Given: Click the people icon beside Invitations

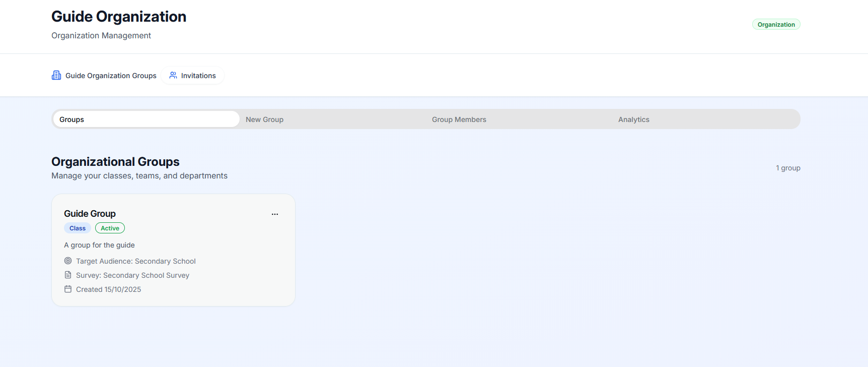Looking at the screenshot, I should click(173, 75).
